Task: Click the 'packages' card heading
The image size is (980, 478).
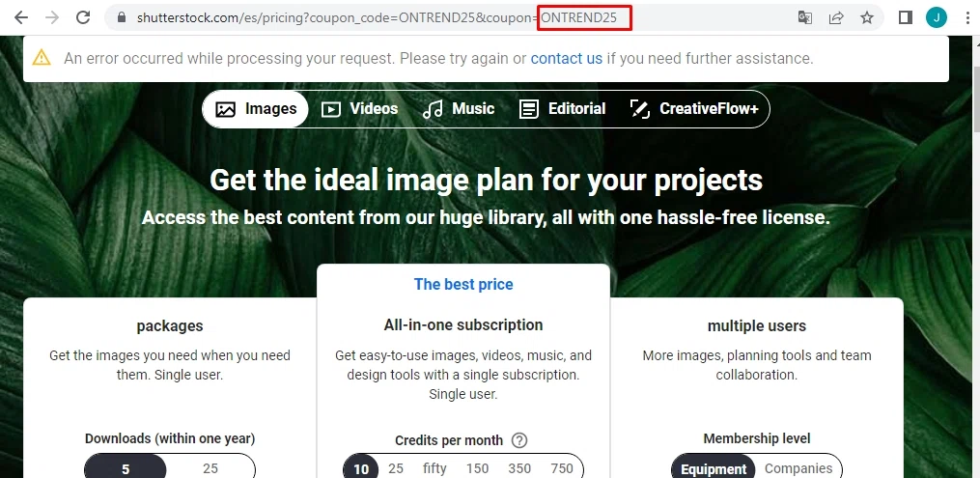Action: (170, 326)
